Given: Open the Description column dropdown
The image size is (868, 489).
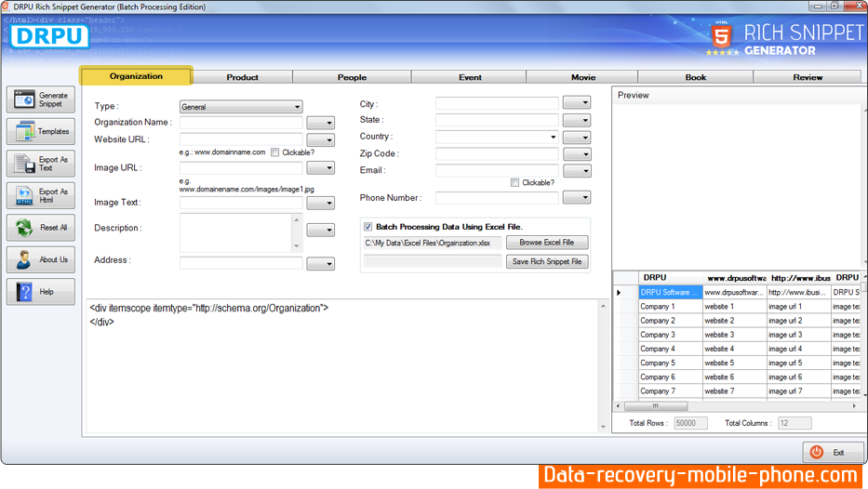Looking at the screenshot, I should (321, 230).
